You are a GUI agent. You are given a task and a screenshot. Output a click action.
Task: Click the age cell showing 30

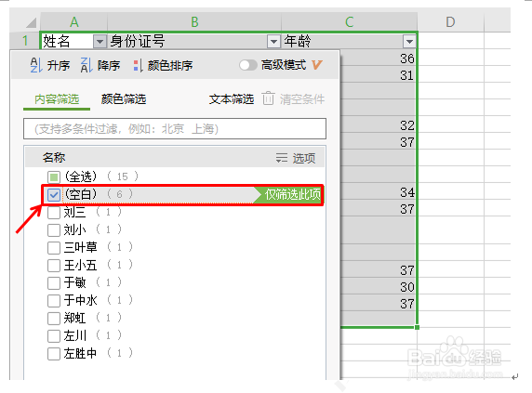point(379,287)
